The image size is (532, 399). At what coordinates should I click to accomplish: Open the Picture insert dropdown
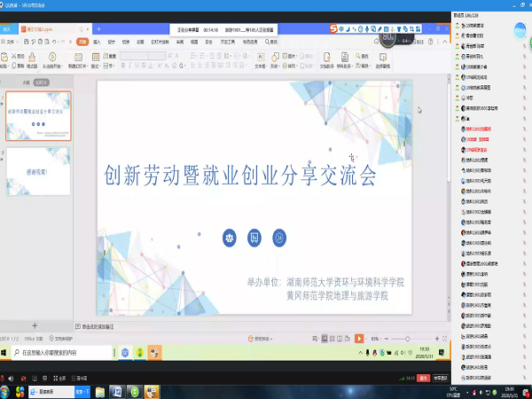click(289, 56)
